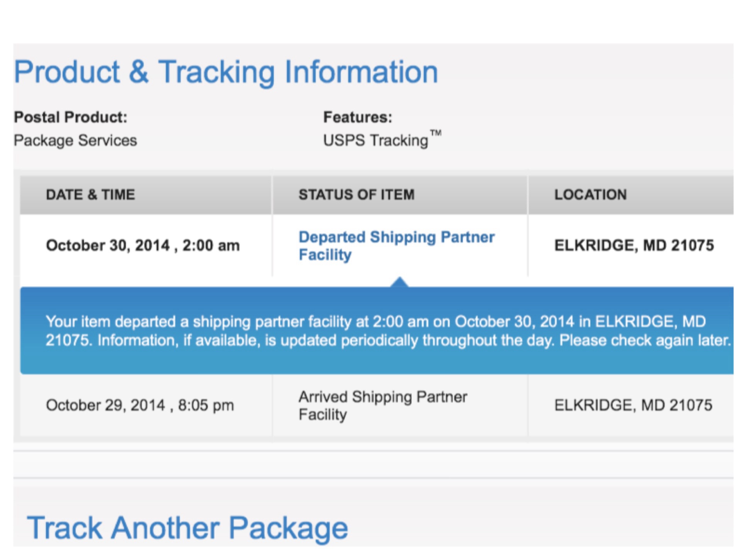
Task: Click the bold ELKRIDGE, MD 21075 location in the first row
Action: point(634,246)
